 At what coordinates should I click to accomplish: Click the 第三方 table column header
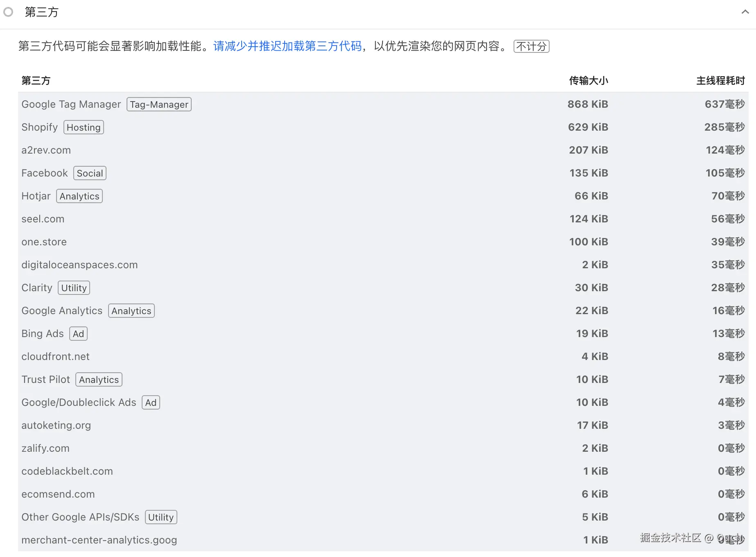pos(36,81)
